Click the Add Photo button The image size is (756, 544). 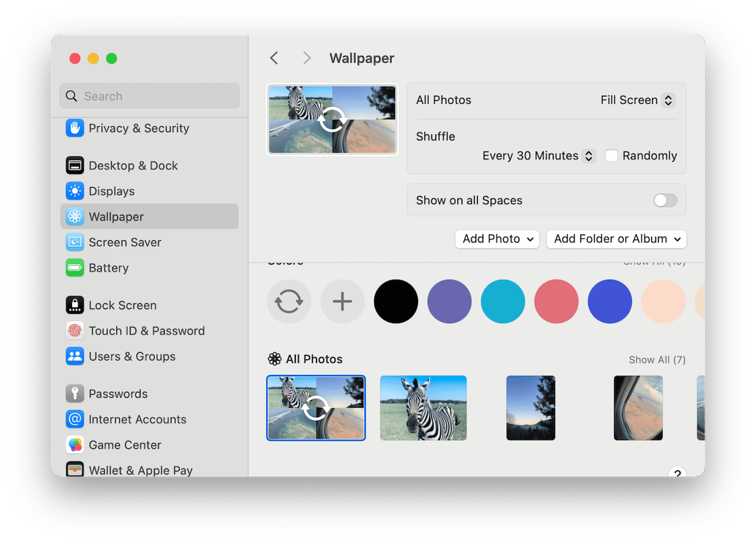pos(497,239)
